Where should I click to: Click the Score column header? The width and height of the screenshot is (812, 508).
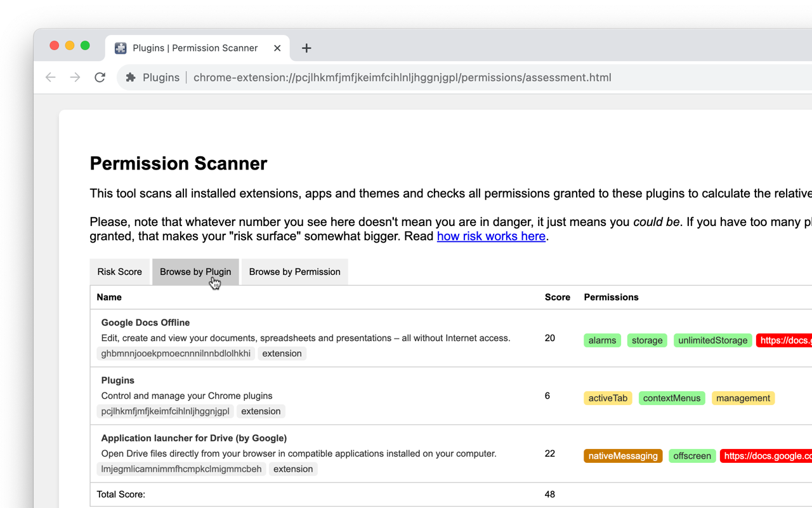pos(557,297)
